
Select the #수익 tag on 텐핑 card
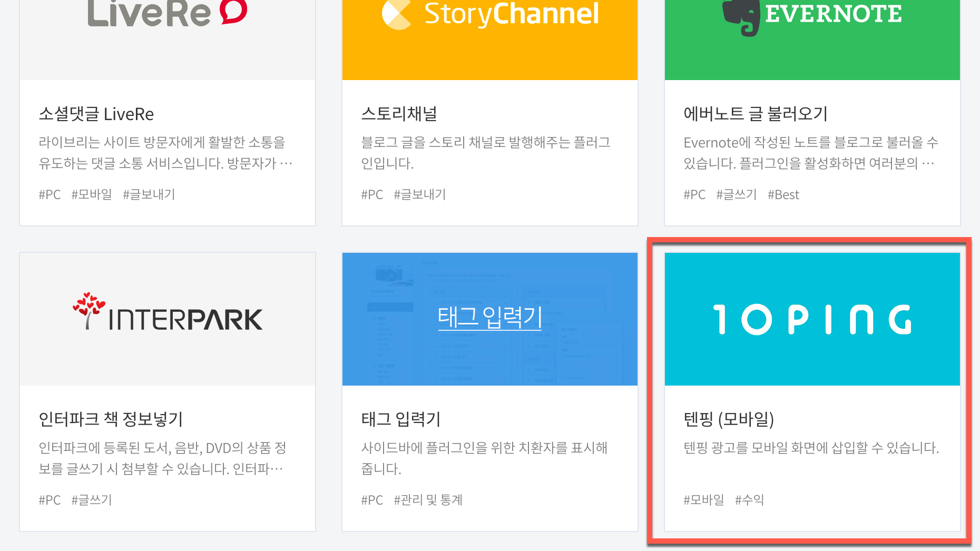click(750, 500)
